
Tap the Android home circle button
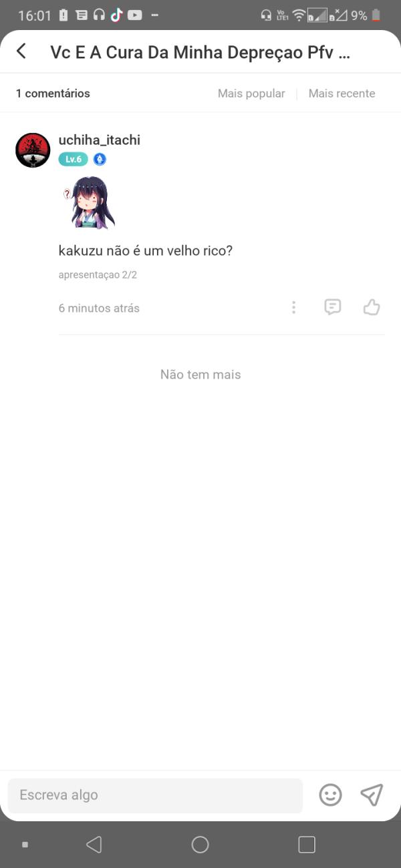200,845
